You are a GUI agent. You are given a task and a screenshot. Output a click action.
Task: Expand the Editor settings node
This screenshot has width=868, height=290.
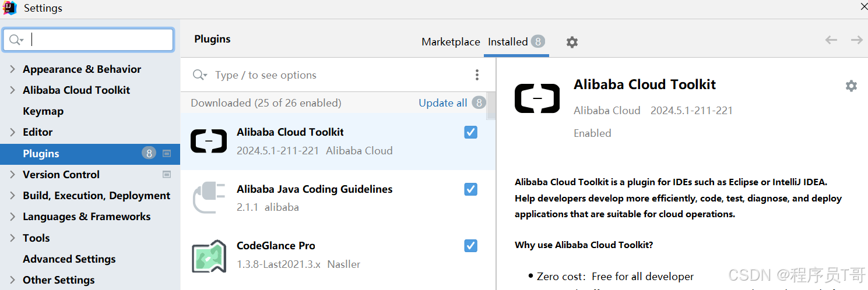pyautogui.click(x=13, y=132)
